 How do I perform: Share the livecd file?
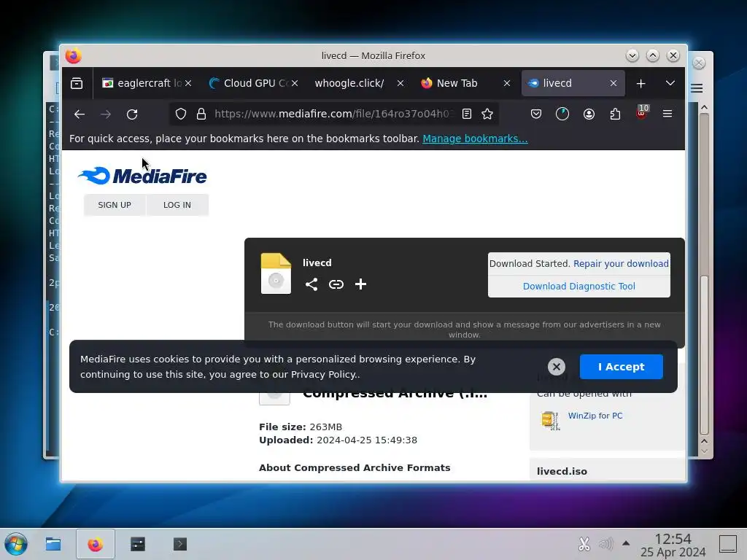(311, 284)
